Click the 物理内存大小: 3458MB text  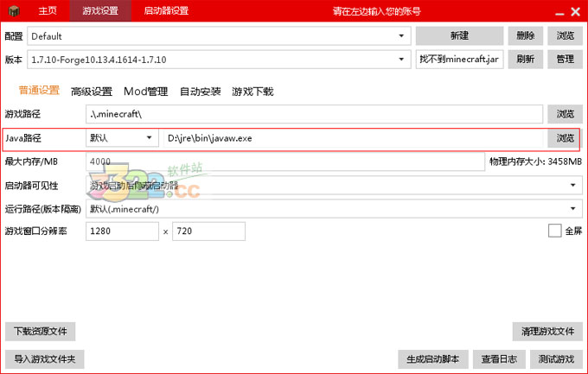(x=535, y=162)
